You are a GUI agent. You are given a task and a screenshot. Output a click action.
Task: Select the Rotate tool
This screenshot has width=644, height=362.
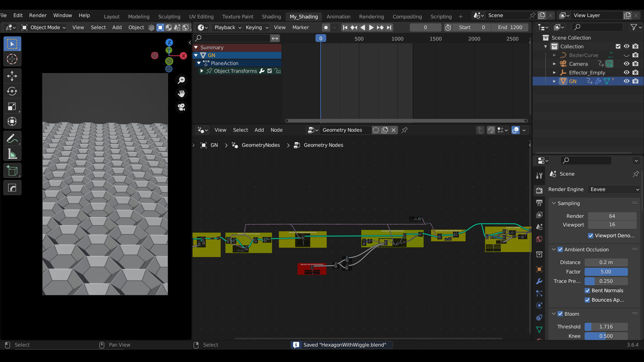[x=12, y=91]
